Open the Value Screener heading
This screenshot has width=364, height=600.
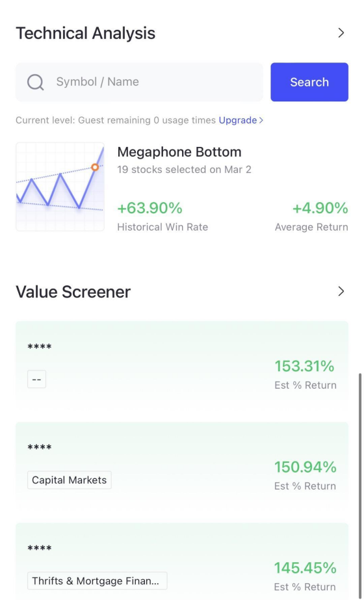click(x=73, y=292)
